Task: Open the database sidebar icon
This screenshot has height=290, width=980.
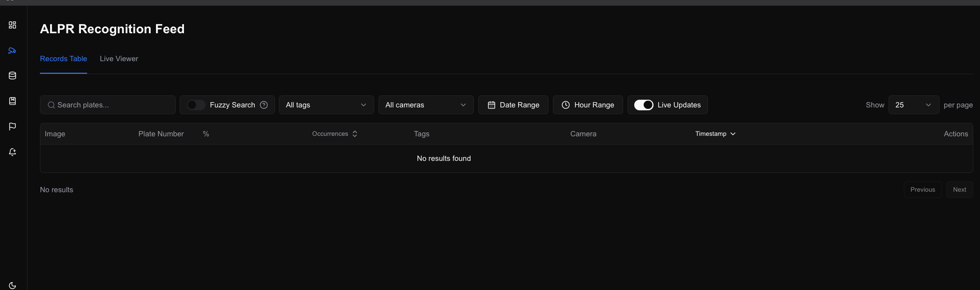Action: tap(13, 76)
